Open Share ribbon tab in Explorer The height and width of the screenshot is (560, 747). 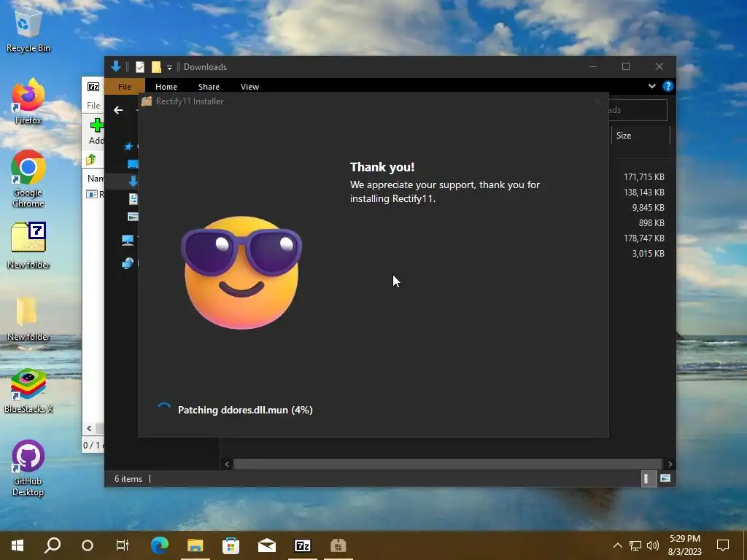(209, 87)
